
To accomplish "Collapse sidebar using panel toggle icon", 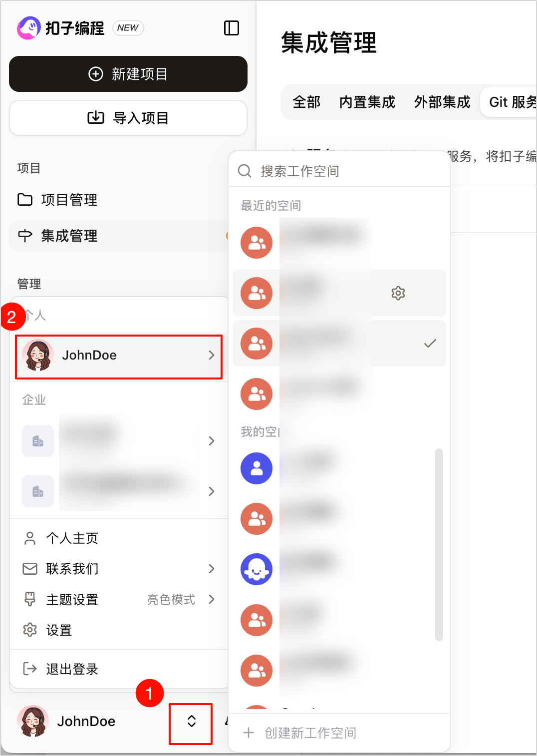I will (232, 28).
